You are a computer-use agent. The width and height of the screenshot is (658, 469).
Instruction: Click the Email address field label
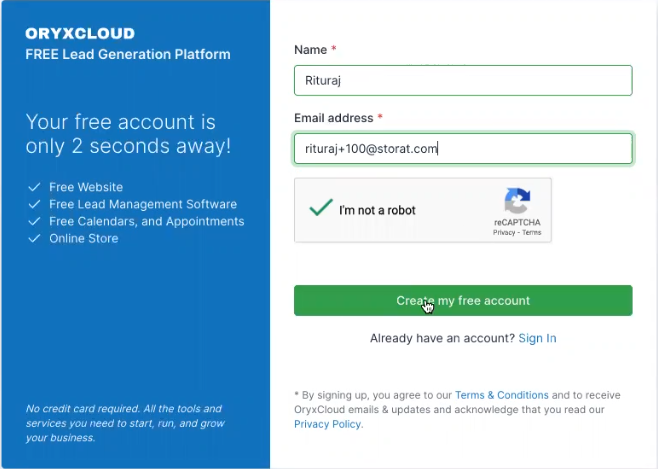click(x=334, y=118)
